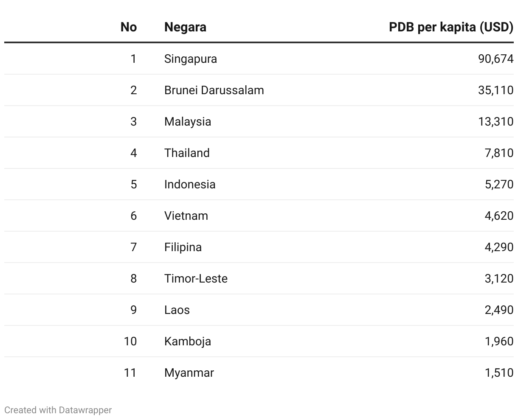Click the value 1,510 for Myanmar

pos(499,372)
